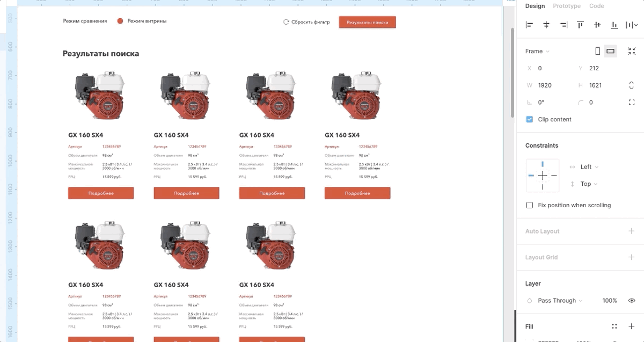644x342 pixels.
Task: Click Подробнее on second top-row card
Action: [186, 193]
